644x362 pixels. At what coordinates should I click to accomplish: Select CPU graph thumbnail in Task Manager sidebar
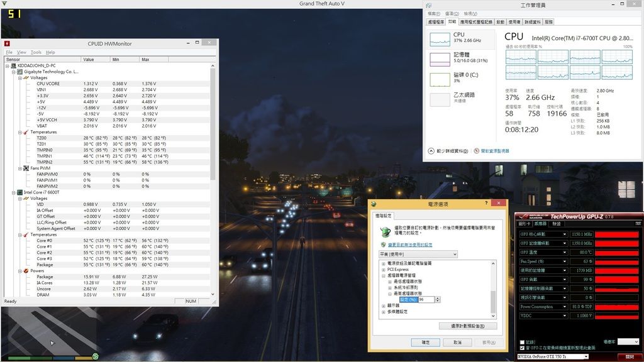coord(440,39)
